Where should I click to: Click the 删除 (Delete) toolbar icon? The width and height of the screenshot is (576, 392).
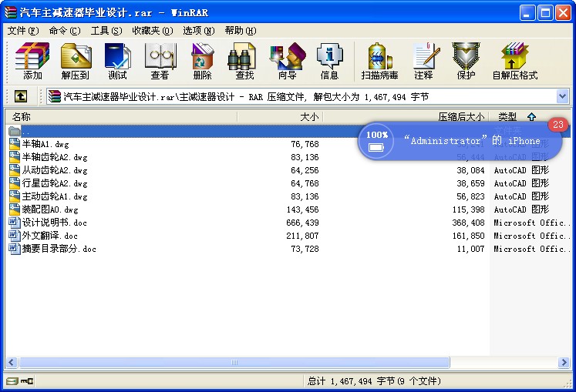tap(202, 61)
